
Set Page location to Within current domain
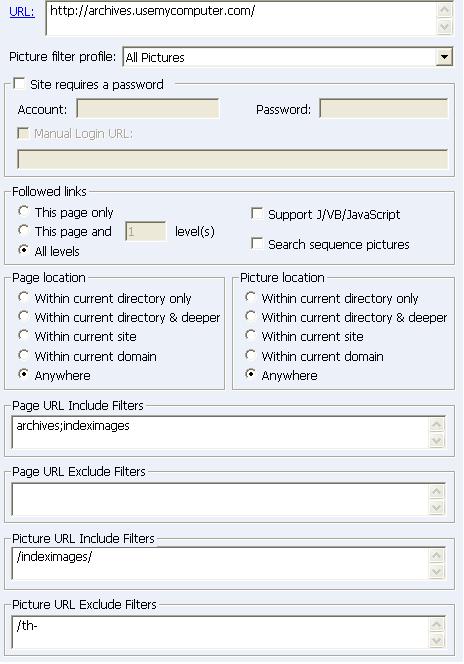[x=24, y=355]
